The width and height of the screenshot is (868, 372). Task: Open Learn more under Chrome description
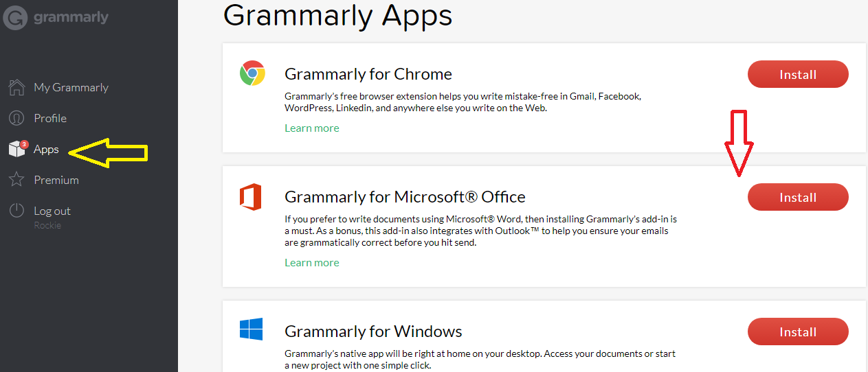312,128
